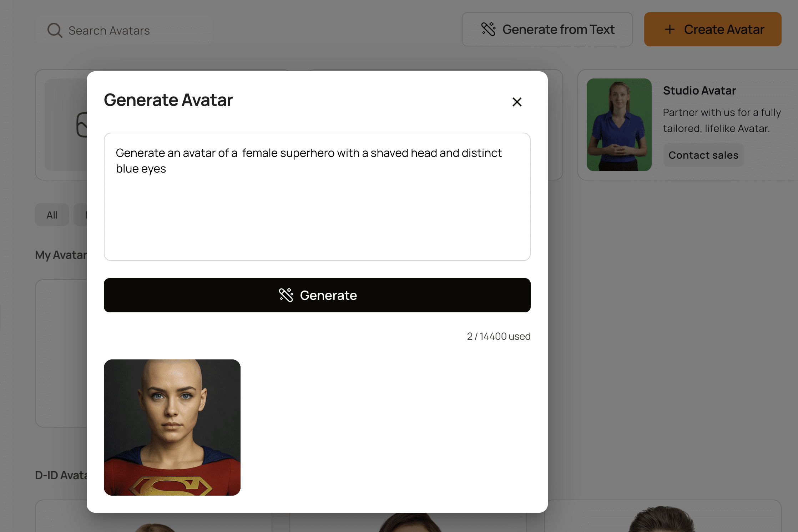This screenshot has height=532, width=798.
Task: Click the Search Avatars field
Action: 124,30
